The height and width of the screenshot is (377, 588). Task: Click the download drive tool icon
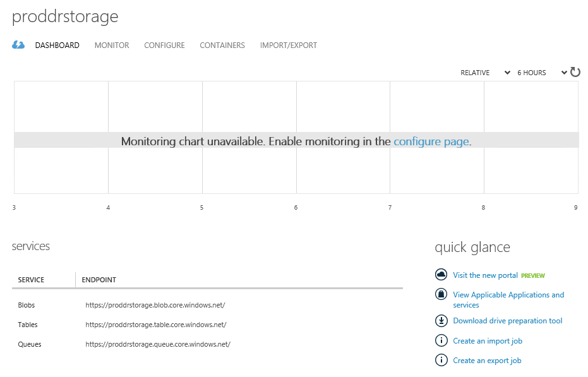coord(441,321)
